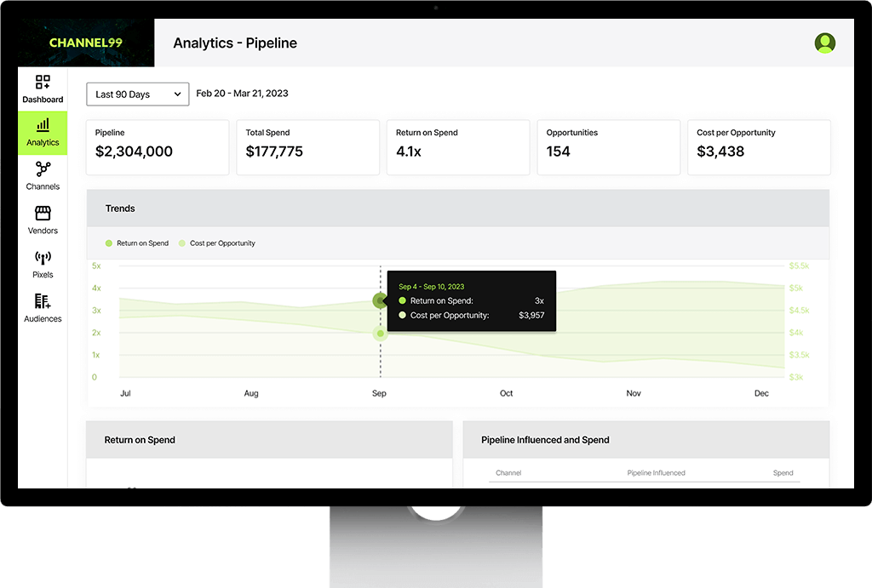
Task: Click the dark green Return on Spend datapoint
Action: click(381, 300)
